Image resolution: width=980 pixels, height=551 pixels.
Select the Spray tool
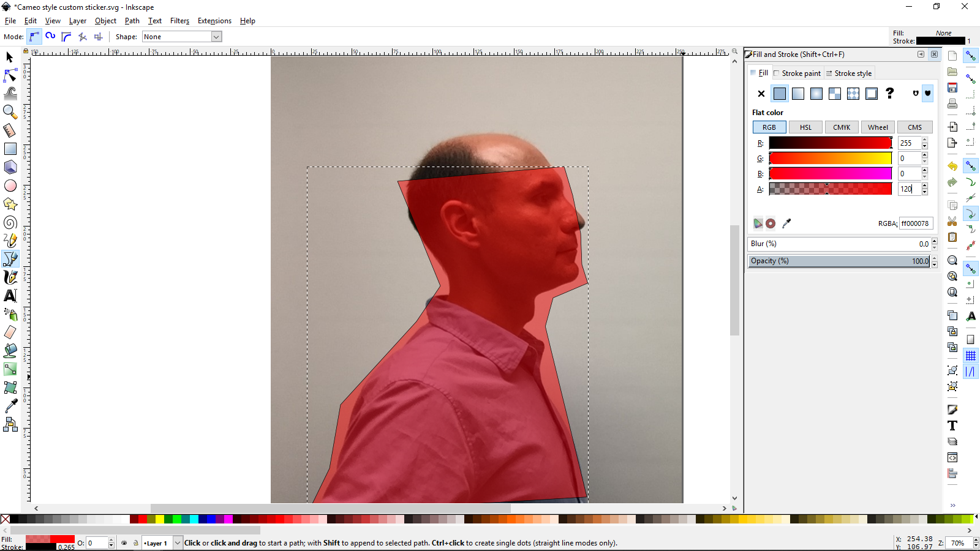(10, 314)
